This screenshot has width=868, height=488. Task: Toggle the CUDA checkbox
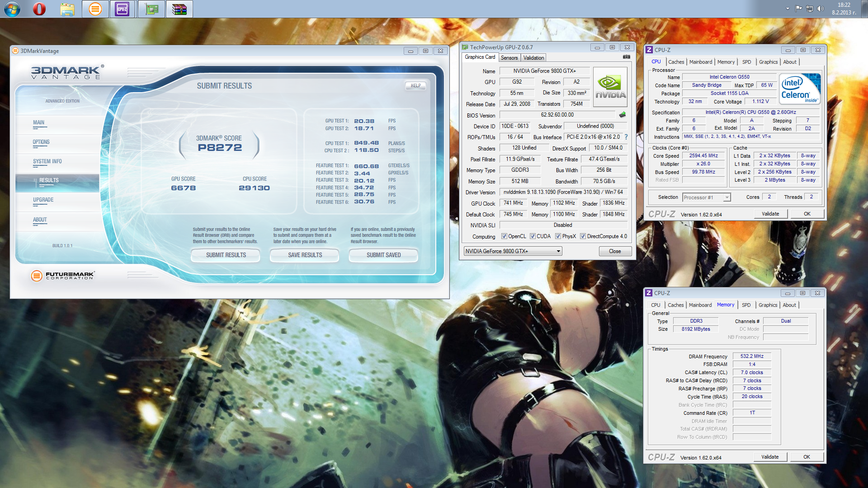click(x=533, y=236)
